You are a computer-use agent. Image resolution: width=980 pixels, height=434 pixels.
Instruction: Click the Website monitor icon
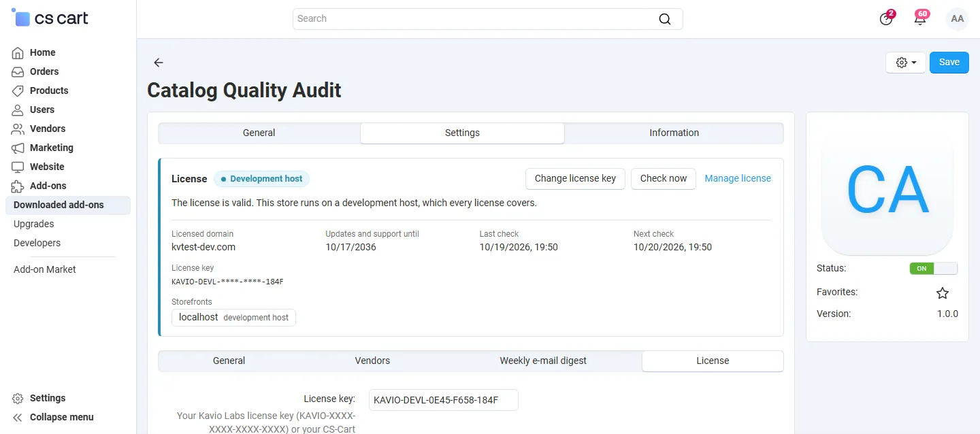coord(18,167)
